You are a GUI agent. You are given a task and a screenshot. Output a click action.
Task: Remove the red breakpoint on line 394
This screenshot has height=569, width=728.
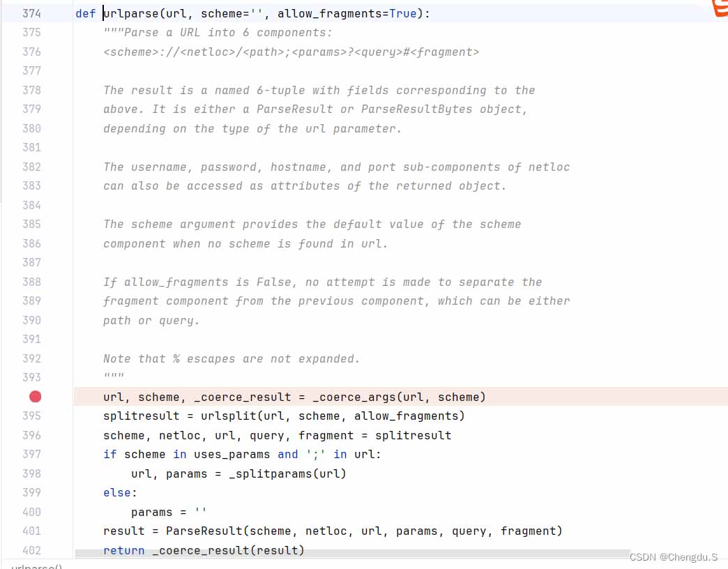tap(35, 397)
